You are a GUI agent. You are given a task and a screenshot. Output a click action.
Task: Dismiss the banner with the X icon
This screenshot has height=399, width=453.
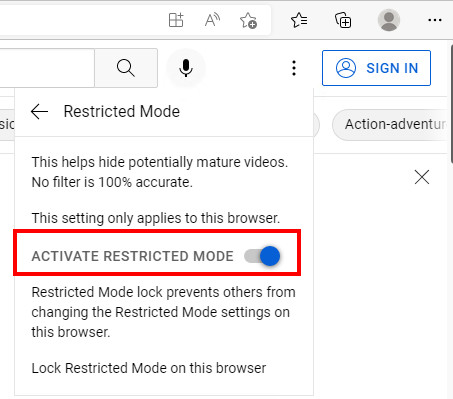[422, 177]
